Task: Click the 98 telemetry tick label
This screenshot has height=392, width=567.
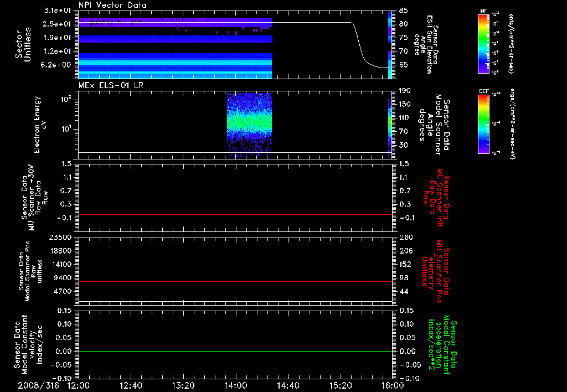Action: [x=404, y=278]
